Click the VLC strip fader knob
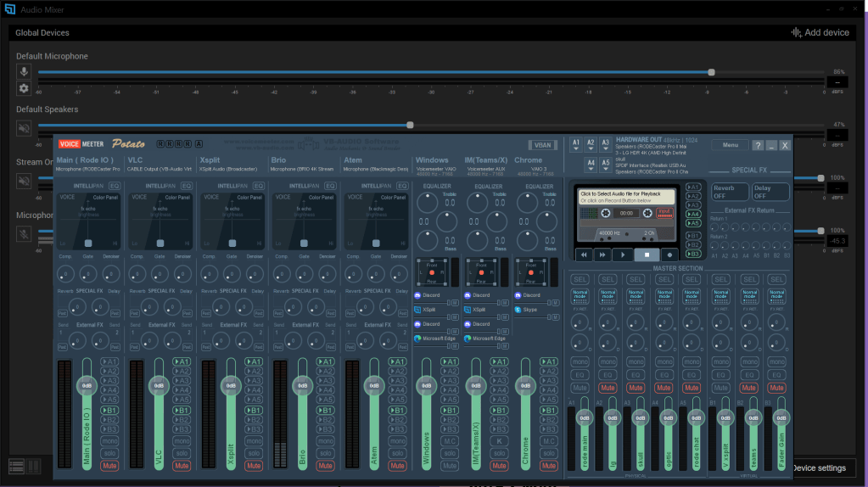The width and height of the screenshot is (868, 487). tap(159, 386)
